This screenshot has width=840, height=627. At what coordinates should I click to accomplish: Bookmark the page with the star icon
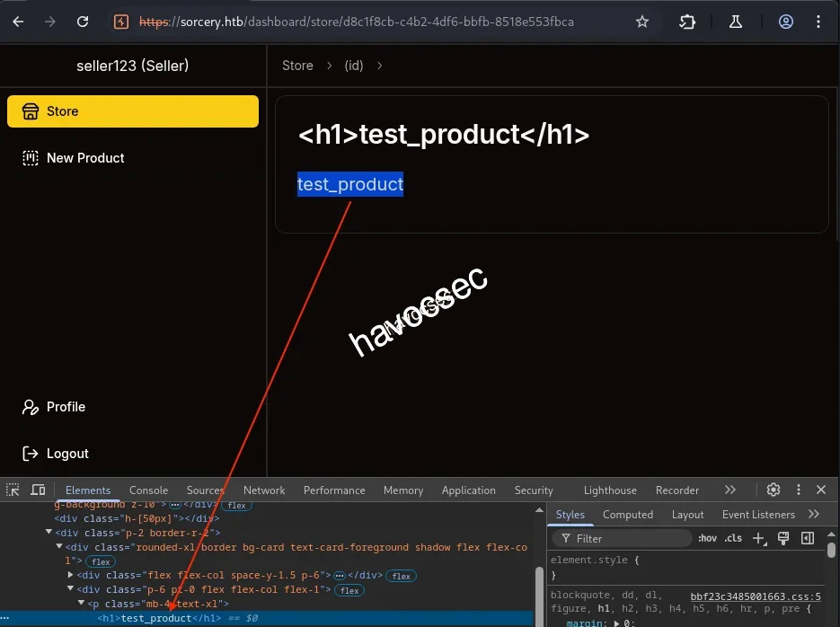click(642, 22)
